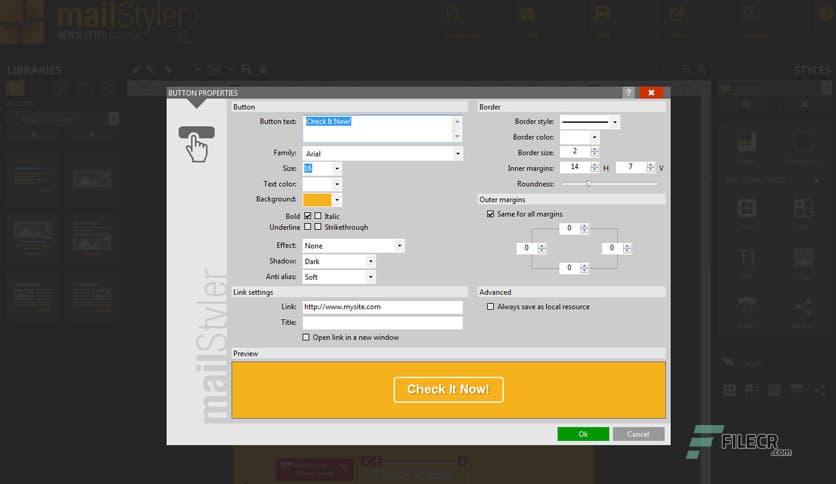Screen dimensions: 836x484
Task: Click the Roundness slider handle
Action: point(589,183)
